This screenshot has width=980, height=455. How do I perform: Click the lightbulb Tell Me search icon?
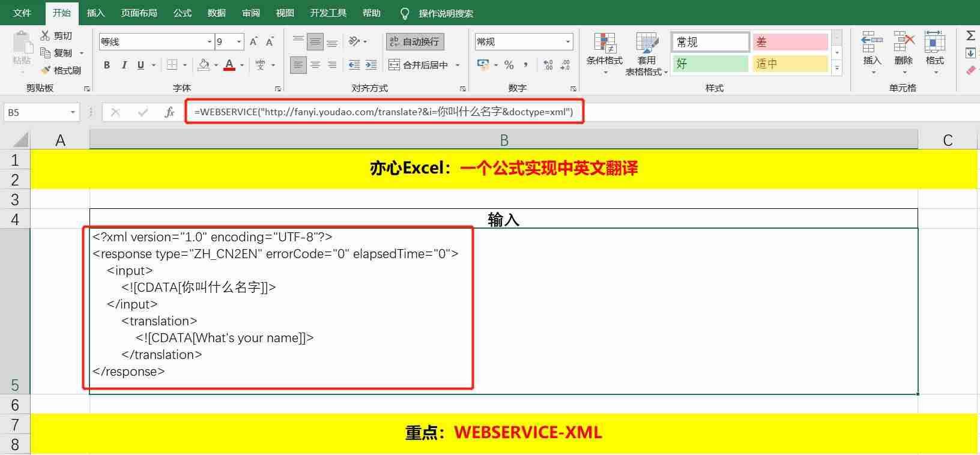(x=405, y=13)
